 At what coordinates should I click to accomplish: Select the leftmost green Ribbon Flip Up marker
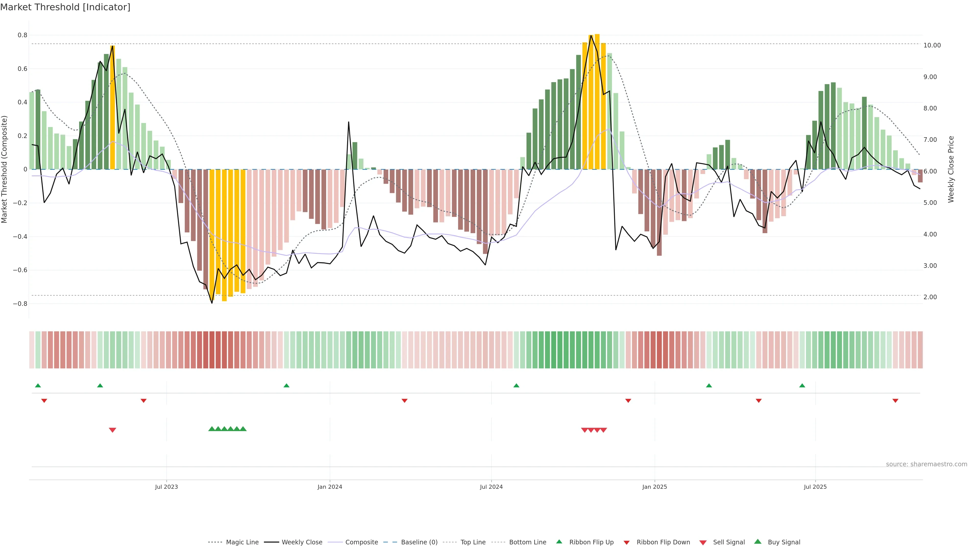tap(38, 386)
